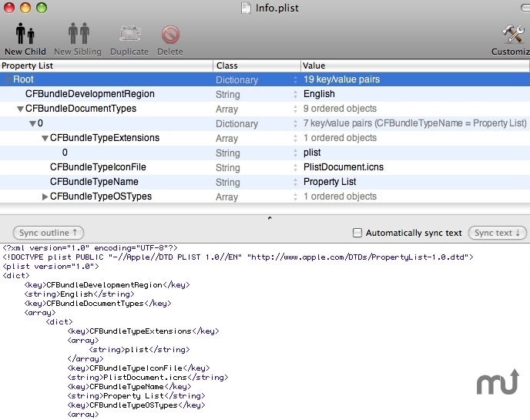Select the CFBundleDevelopmentRegion row

[x=265, y=94]
